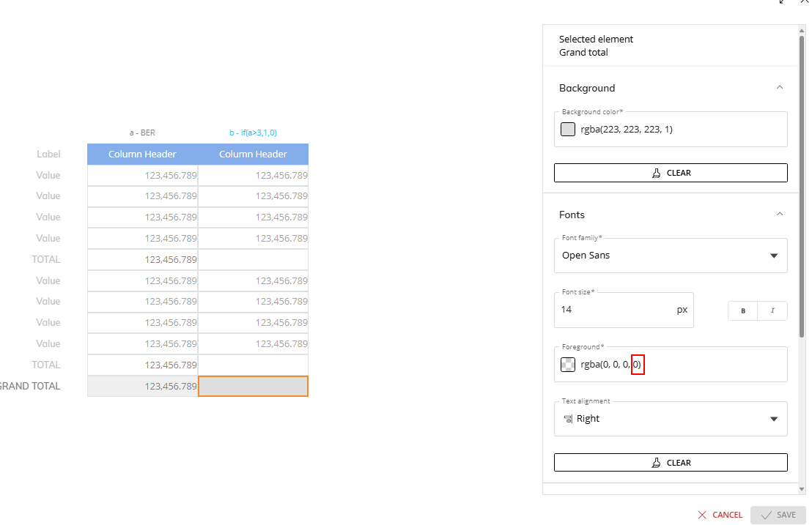Select the GRAND TOTAL value cell 123,456.789
Image resolution: width=812 pixels, height=525 pixels.
point(142,387)
